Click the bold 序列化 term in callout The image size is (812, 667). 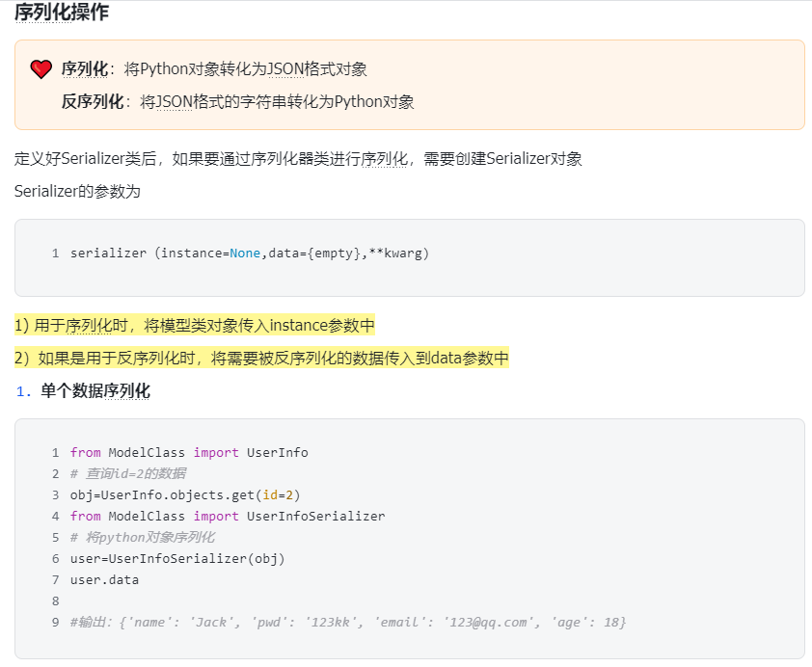85,68
